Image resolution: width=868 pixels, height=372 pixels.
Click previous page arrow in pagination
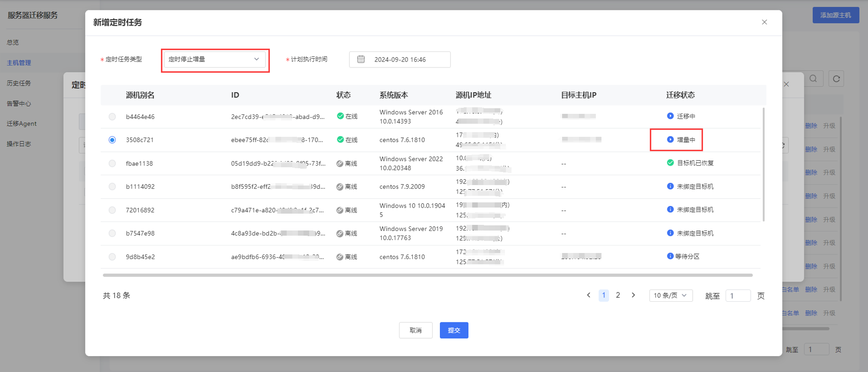pyautogui.click(x=589, y=295)
